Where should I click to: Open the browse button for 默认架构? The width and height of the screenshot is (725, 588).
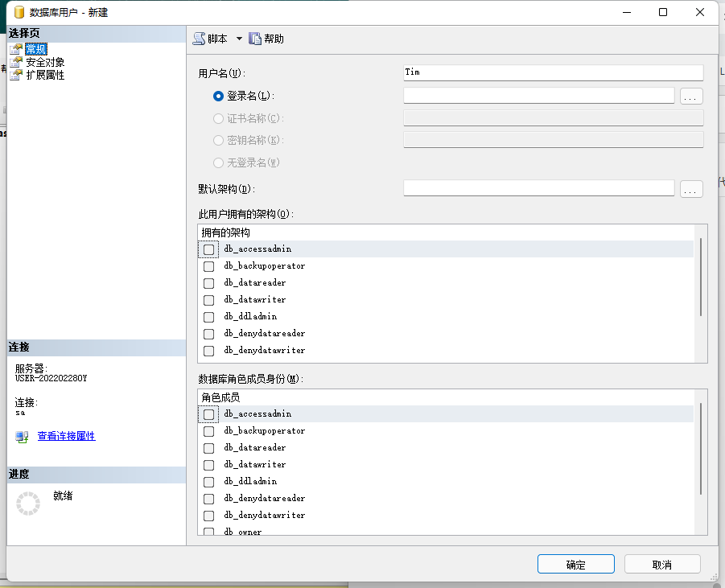691,189
